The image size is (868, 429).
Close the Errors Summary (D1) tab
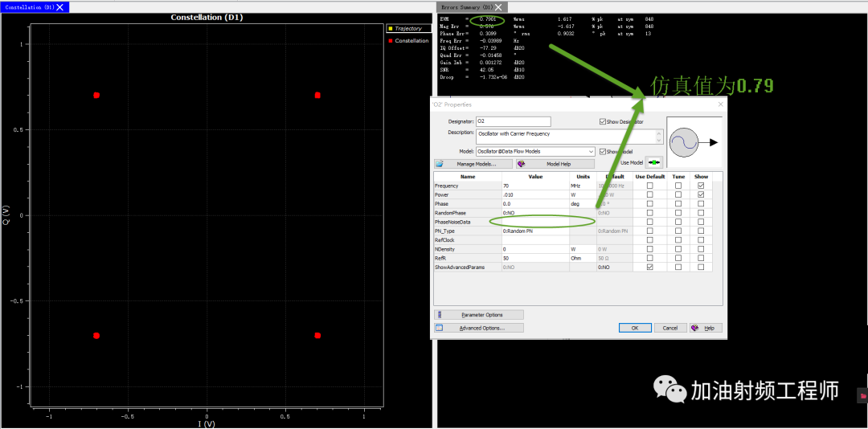point(498,7)
